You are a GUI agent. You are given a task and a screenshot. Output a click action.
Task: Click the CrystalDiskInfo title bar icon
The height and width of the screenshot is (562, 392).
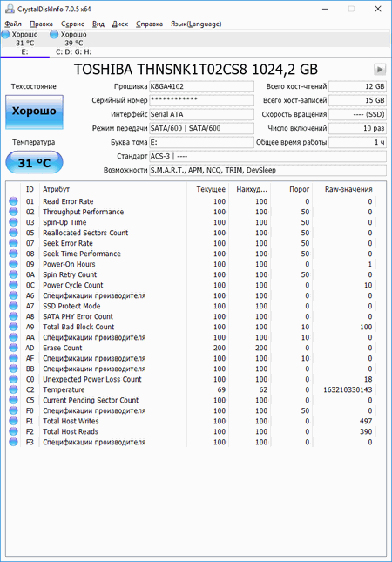pos(10,9)
